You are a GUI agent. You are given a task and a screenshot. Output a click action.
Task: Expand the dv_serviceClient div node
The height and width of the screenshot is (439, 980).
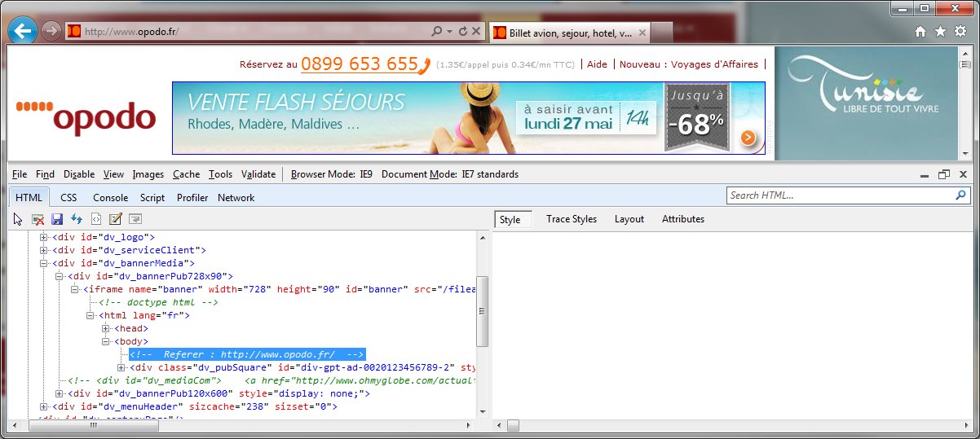44,250
